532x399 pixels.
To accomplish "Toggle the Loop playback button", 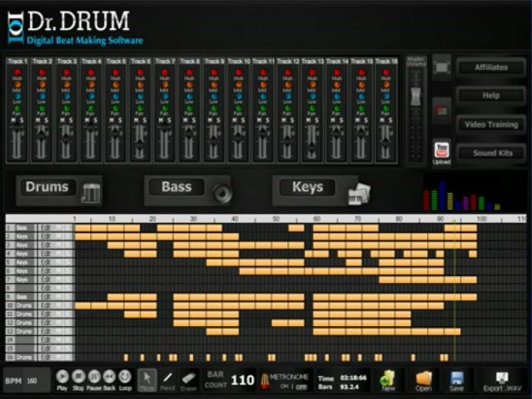I will click(125, 377).
